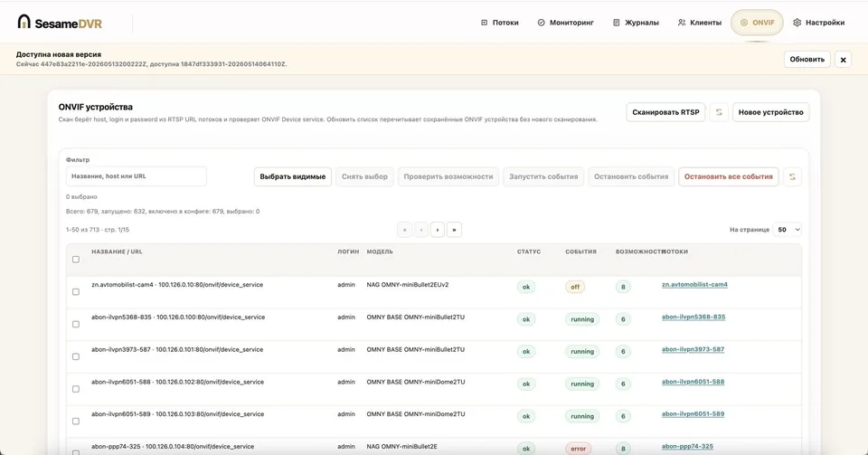
Task: Check the abon-ilvpn3973-587 row checkbox
Action: point(76,356)
